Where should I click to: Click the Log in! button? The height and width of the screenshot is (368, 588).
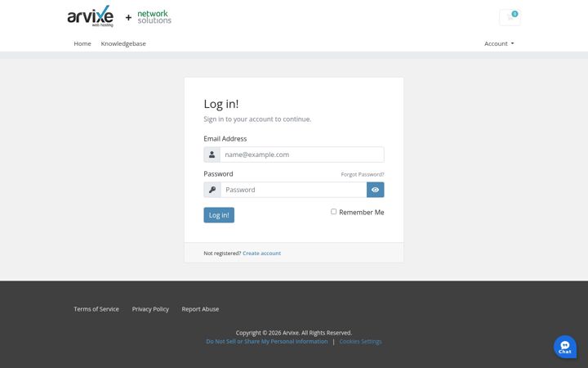tap(219, 215)
